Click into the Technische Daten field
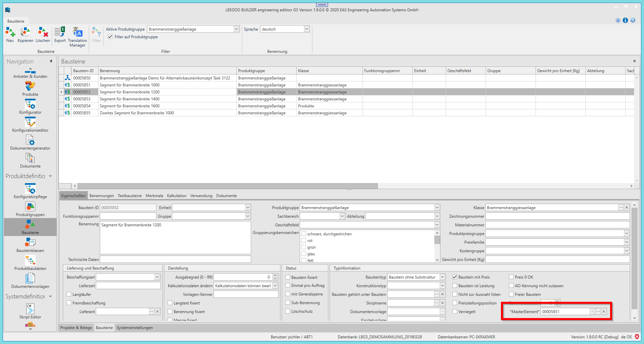The height and width of the screenshot is (344, 644). pyautogui.click(x=175, y=259)
